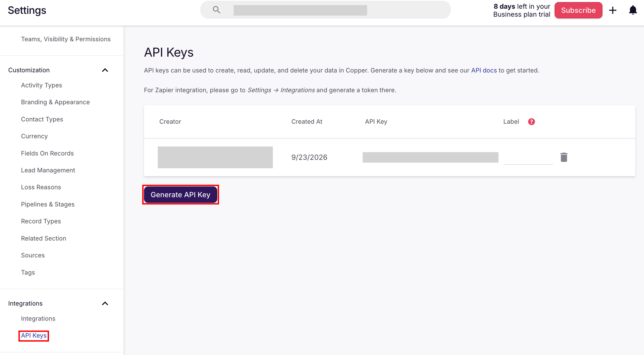Click Generate API Key button
The width and height of the screenshot is (644, 355).
click(x=180, y=195)
